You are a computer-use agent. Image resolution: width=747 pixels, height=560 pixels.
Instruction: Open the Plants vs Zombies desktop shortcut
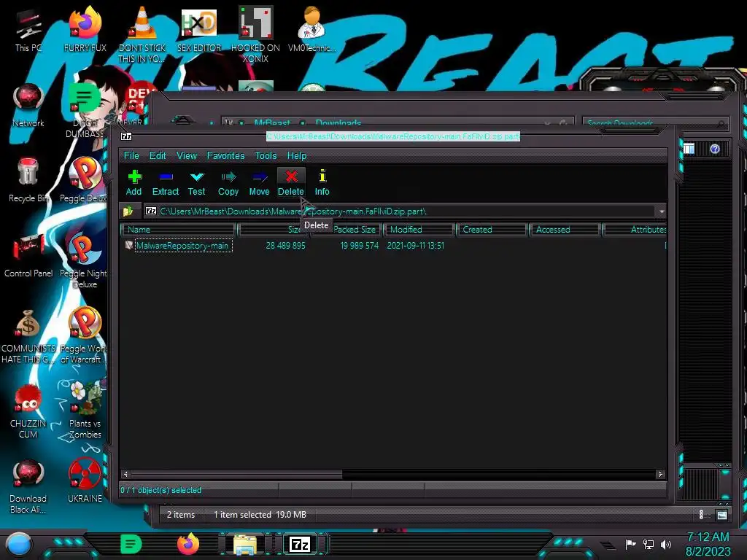(x=85, y=411)
